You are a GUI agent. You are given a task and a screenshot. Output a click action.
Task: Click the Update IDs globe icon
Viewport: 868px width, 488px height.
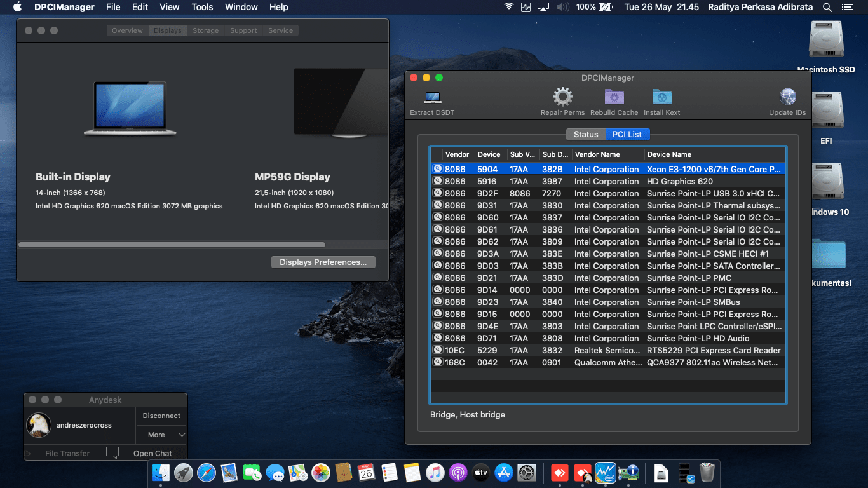787,97
